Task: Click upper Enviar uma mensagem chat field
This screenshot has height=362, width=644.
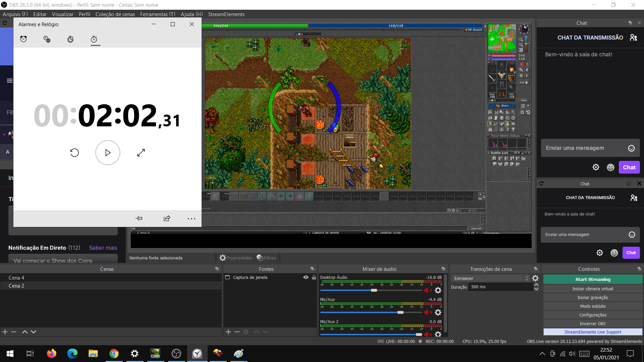Action: click(x=585, y=148)
